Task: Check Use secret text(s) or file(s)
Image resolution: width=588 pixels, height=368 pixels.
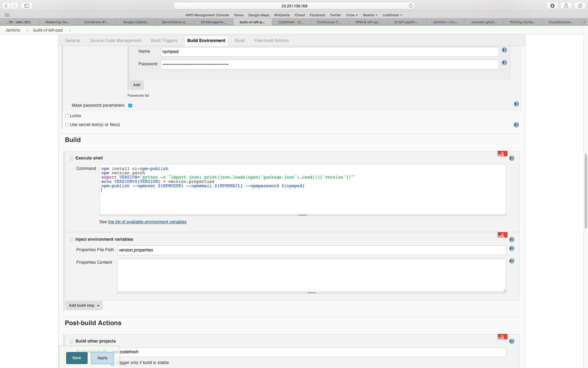Action: pos(67,125)
